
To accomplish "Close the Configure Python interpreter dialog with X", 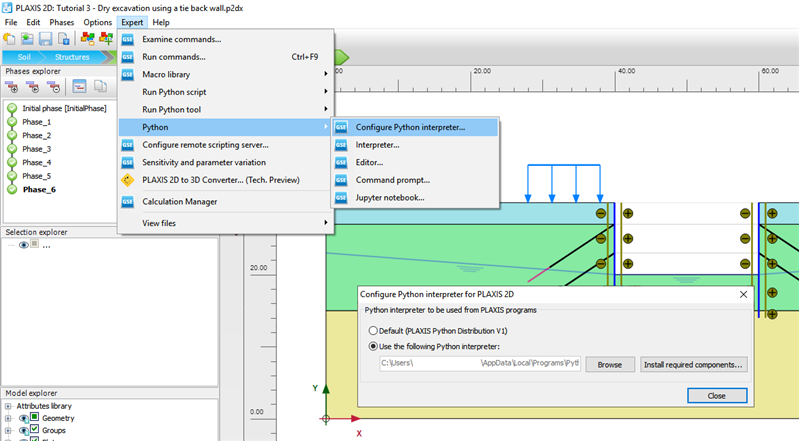I will [x=743, y=294].
